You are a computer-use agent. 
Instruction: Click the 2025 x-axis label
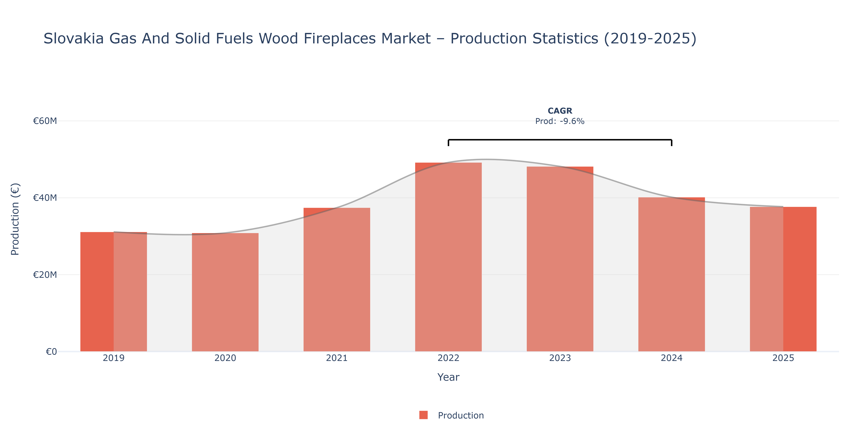(783, 358)
